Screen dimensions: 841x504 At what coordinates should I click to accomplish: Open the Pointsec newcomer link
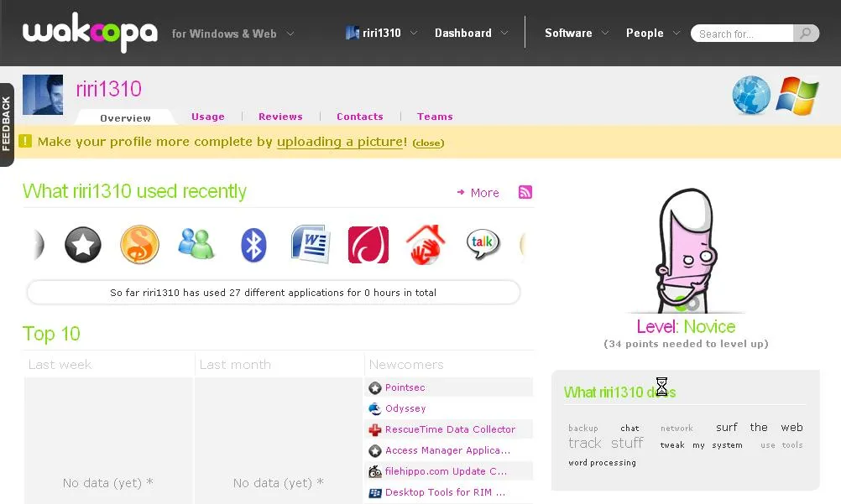click(405, 387)
